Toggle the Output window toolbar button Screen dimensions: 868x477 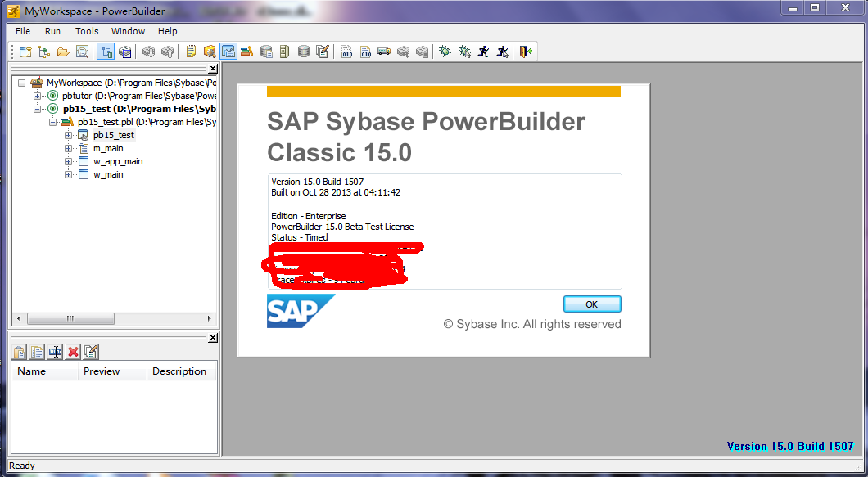[x=125, y=52]
